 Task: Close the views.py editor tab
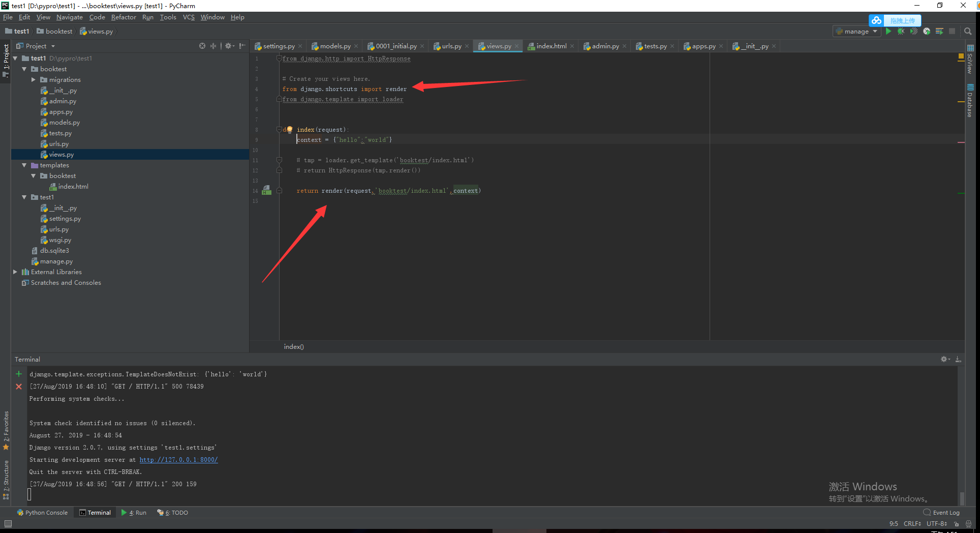(517, 46)
